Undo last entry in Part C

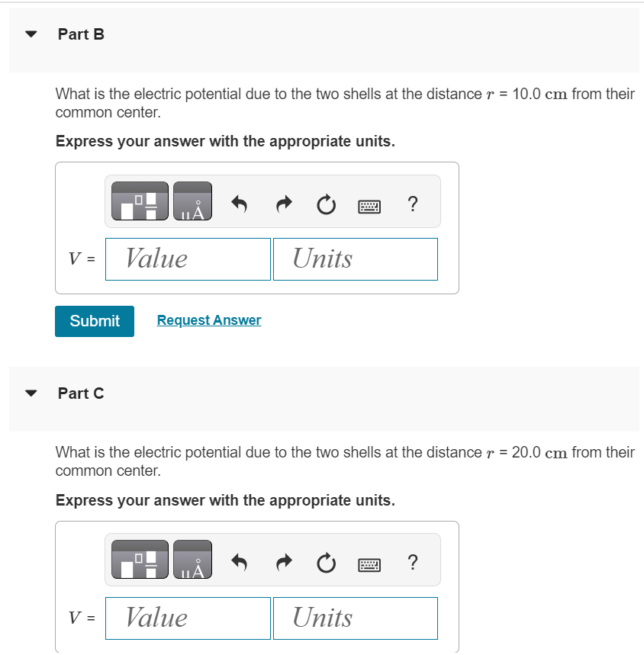tap(240, 563)
